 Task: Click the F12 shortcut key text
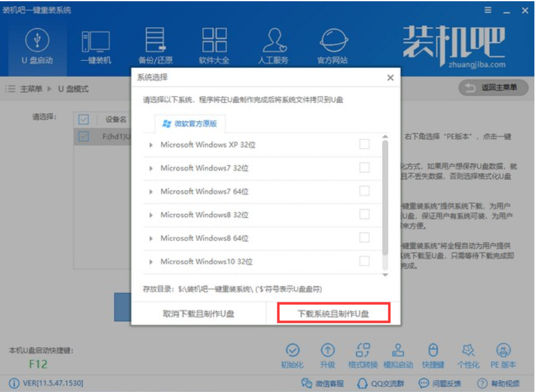(38, 364)
